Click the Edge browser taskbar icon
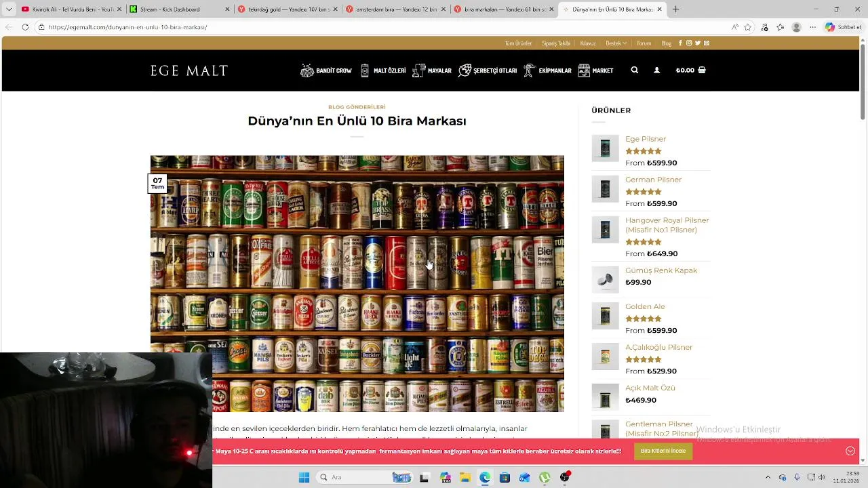 [485, 477]
